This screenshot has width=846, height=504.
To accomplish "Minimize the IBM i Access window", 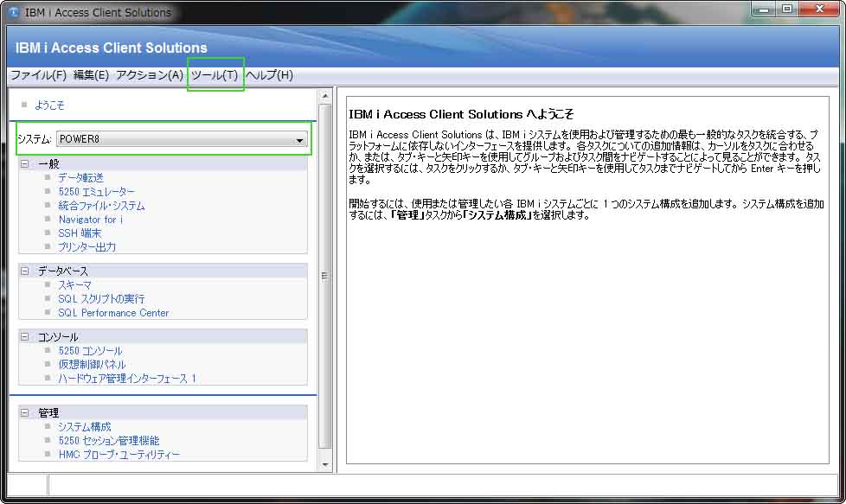I will coord(764,10).
